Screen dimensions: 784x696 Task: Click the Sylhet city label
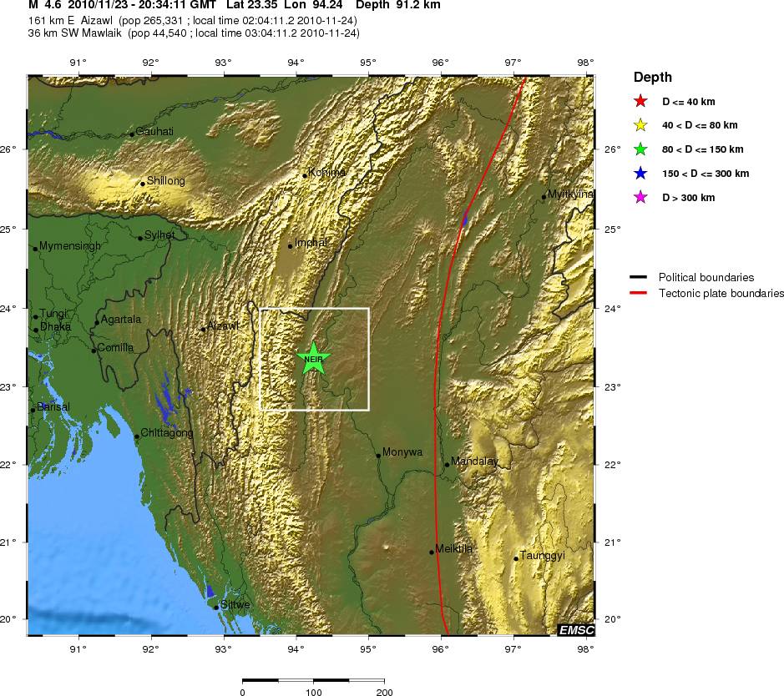(159, 235)
